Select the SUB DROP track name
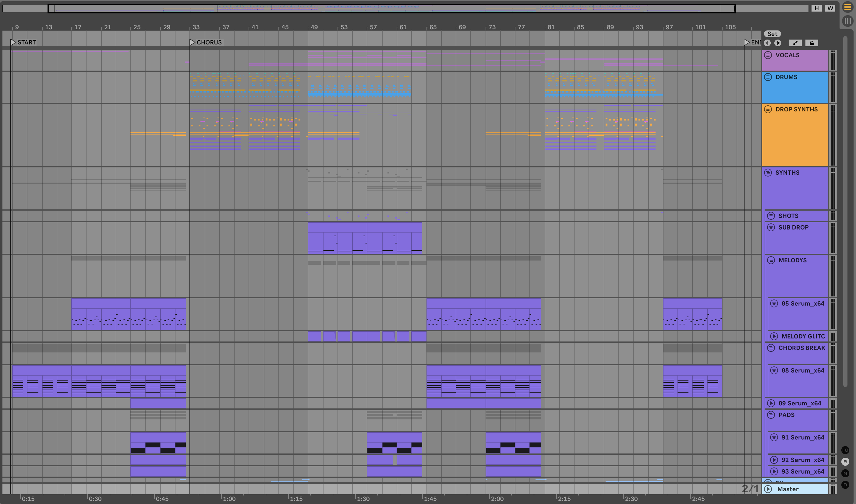Screen dimensions: 856x504 (x=794, y=227)
